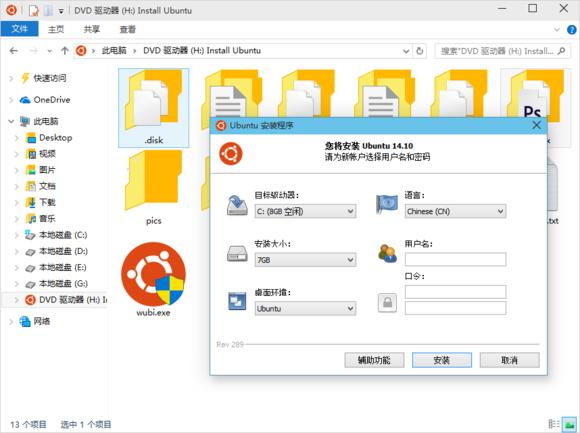Click the 安装 button

442,360
